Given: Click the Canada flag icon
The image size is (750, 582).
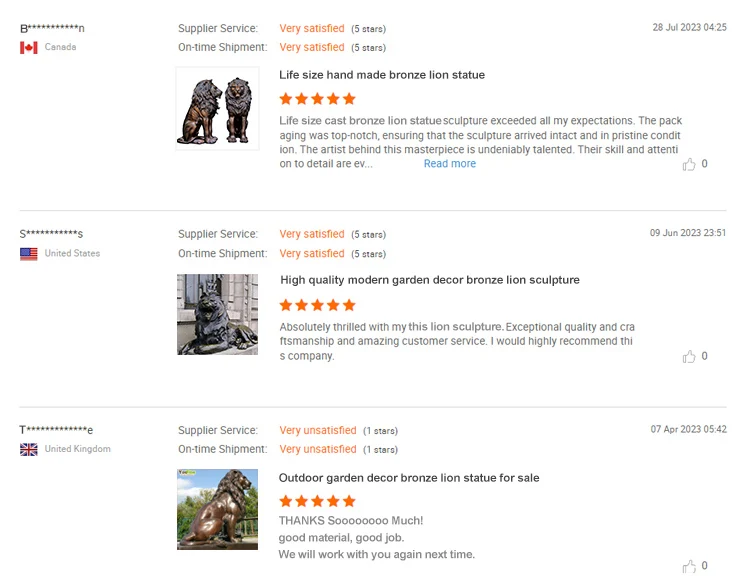Looking at the screenshot, I should click(x=29, y=47).
